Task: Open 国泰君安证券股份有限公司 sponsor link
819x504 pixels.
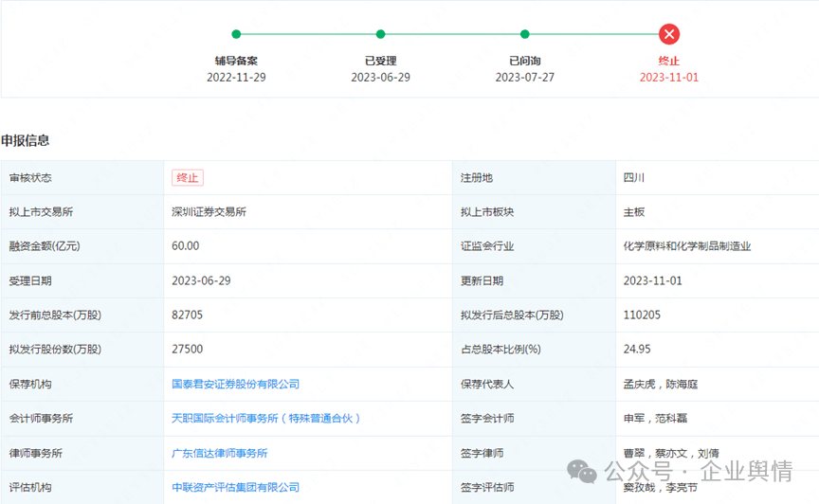Action: tap(236, 384)
